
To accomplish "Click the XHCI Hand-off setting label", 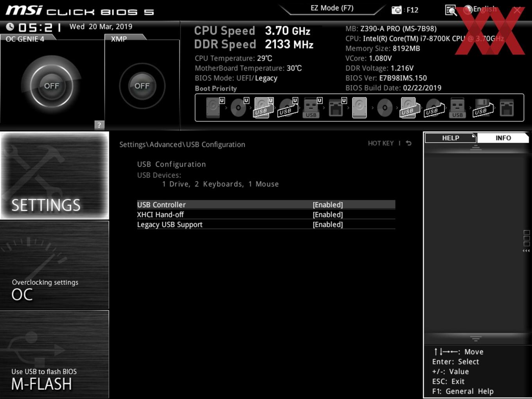I will 160,214.
